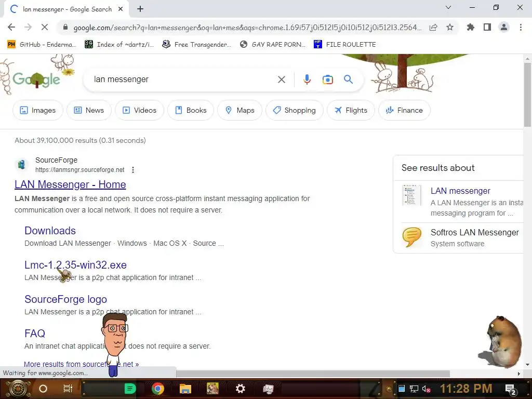Switch to the News filter
Viewport: 532px width, 399px height.
click(x=89, y=110)
